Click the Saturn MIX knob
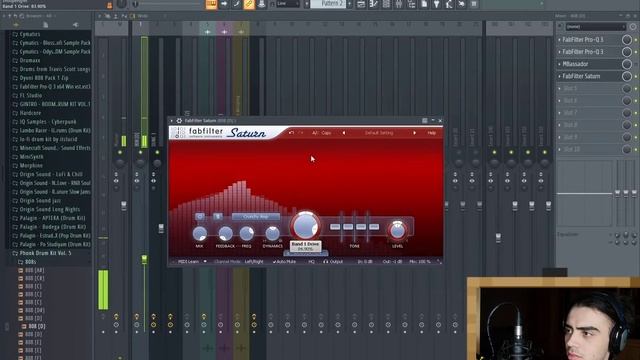640x360 pixels. 200,233
